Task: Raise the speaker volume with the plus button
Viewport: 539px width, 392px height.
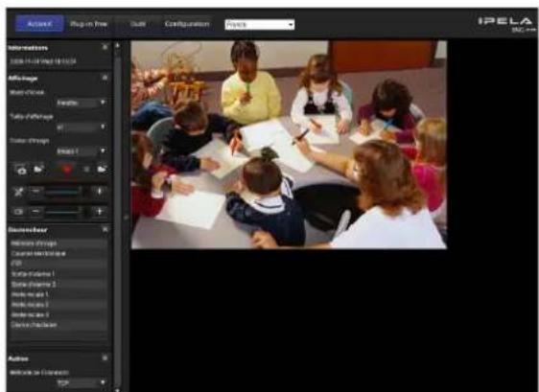Action: coord(99,191)
